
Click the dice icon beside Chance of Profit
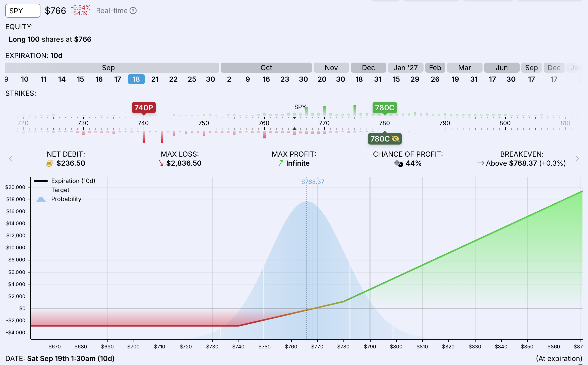click(x=398, y=163)
